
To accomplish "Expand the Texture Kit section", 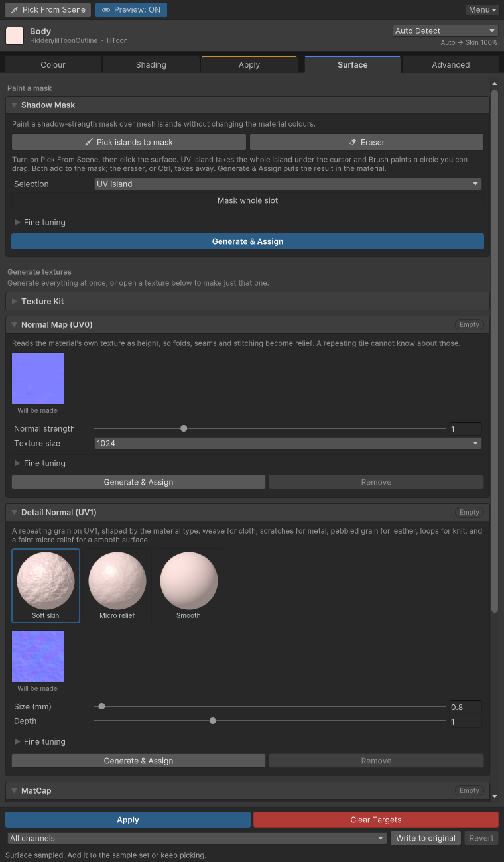I will pos(247,301).
